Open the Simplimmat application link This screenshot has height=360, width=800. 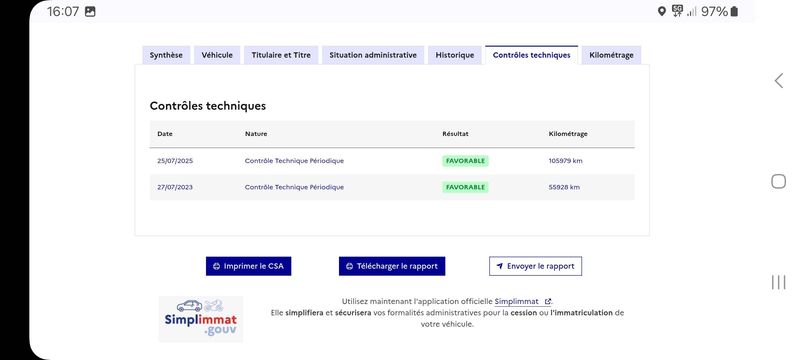coord(522,301)
